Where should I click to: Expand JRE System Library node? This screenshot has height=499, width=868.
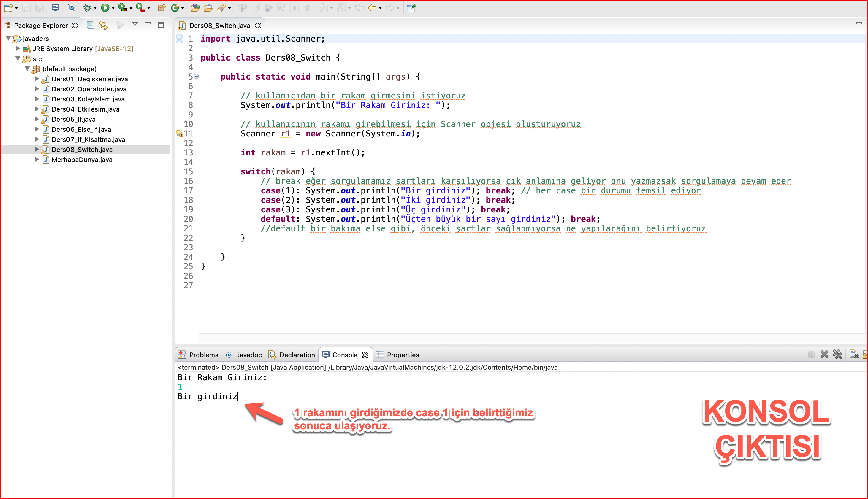18,48
